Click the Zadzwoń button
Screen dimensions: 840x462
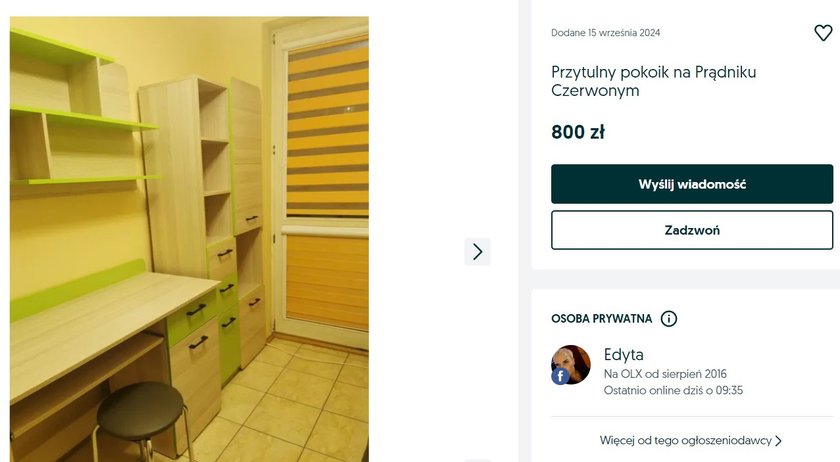coord(692,230)
